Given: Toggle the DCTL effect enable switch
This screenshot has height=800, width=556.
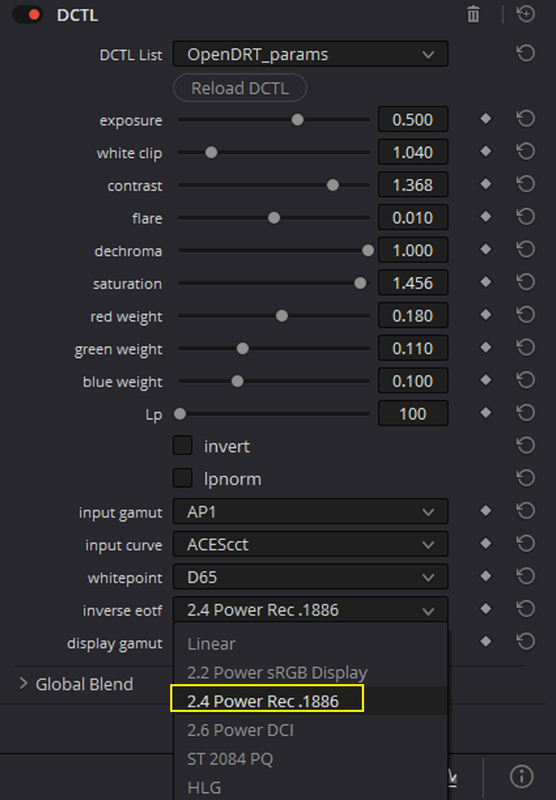Looking at the screenshot, I should tap(28, 15).
